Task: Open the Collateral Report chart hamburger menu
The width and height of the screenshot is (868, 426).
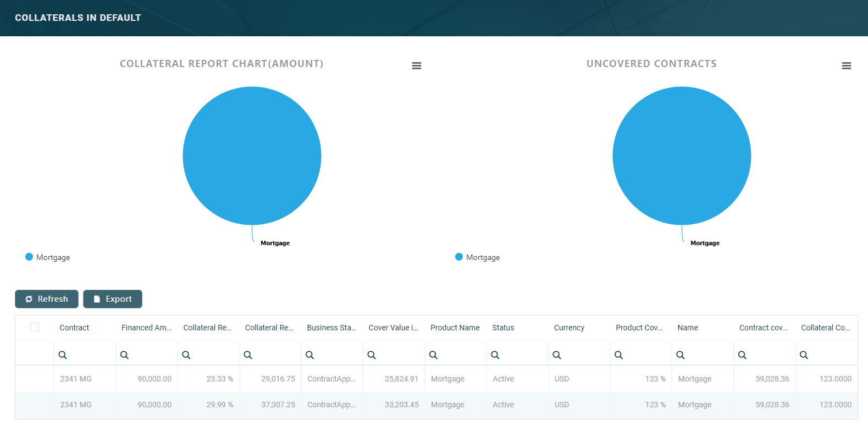Action: tap(417, 66)
